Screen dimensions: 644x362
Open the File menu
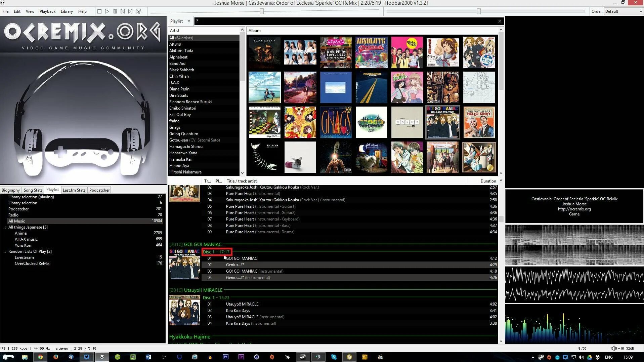pos(5,11)
